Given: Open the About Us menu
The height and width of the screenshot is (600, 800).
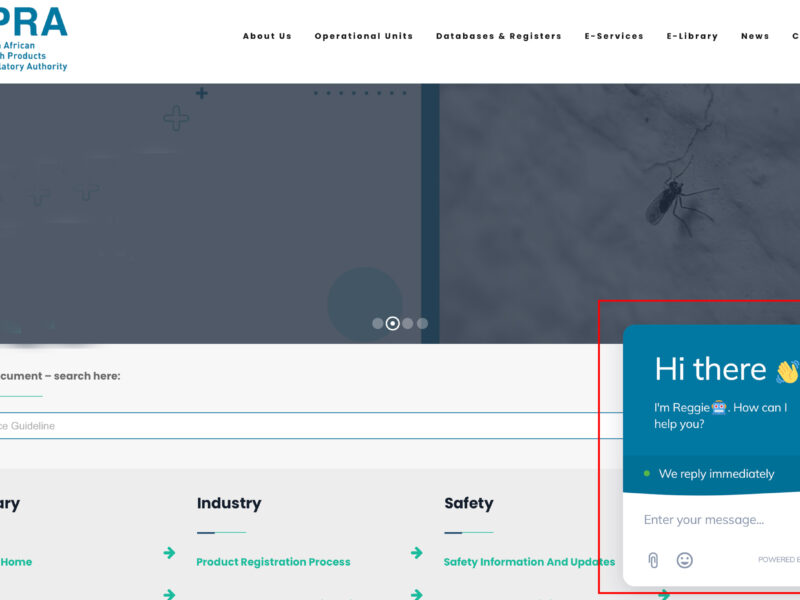Looking at the screenshot, I should (267, 36).
